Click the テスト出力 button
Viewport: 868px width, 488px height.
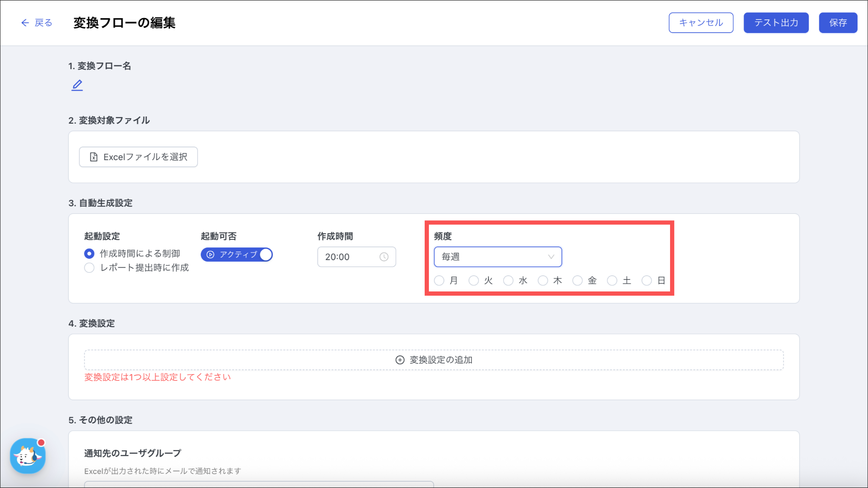(x=776, y=22)
